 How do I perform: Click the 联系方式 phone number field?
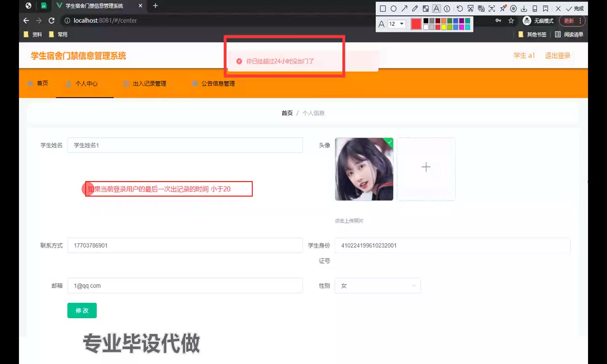click(185, 245)
